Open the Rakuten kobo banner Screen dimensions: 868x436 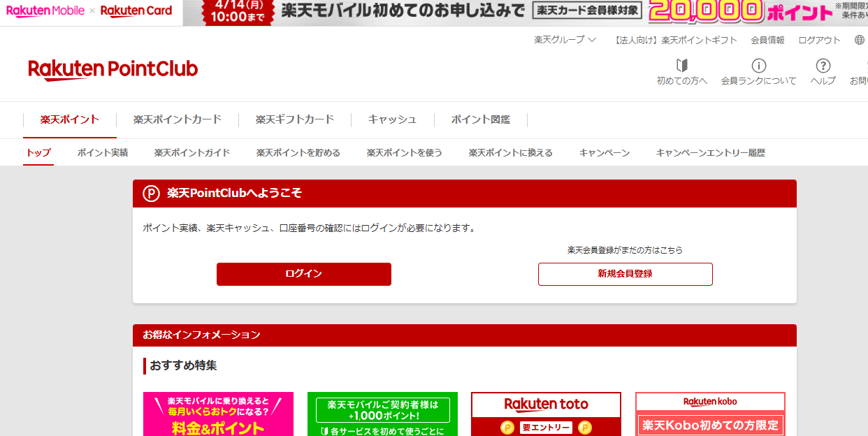point(711,414)
